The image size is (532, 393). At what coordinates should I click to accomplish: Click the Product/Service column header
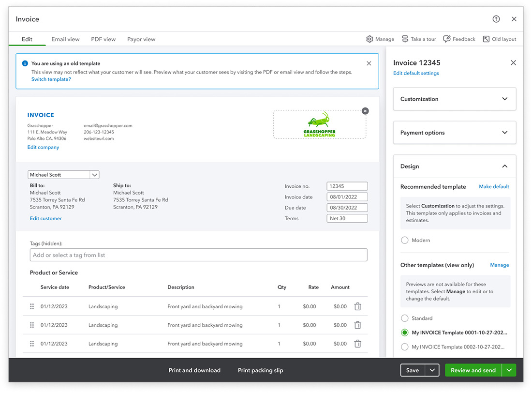106,287
